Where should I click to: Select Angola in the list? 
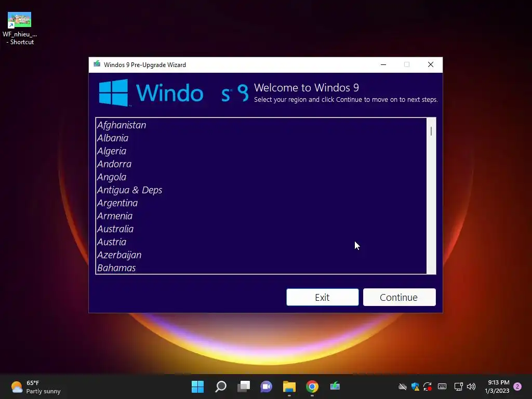[x=261, y=177]
